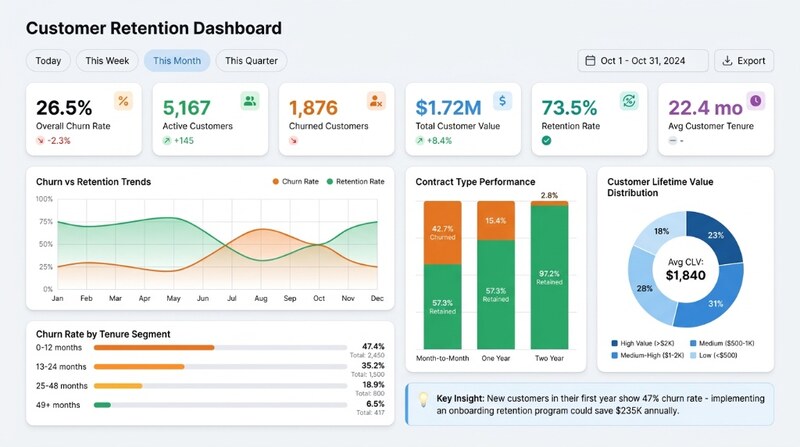The width and height of the screenshot is (800, 447).
Task: Click the Customer Retention Dashboard title
Action: coord(154,28)
